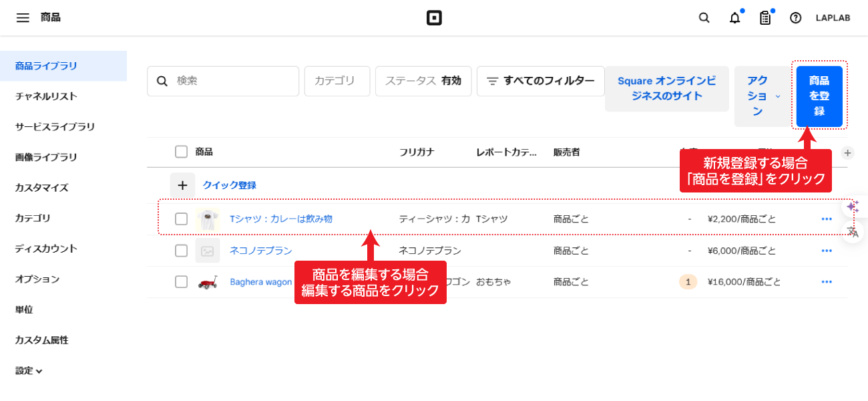Image resolution: width=868 pixels, height=401 pixels.
Task: Open search with the magnifier icon
Action: click(x=704, y=17)
